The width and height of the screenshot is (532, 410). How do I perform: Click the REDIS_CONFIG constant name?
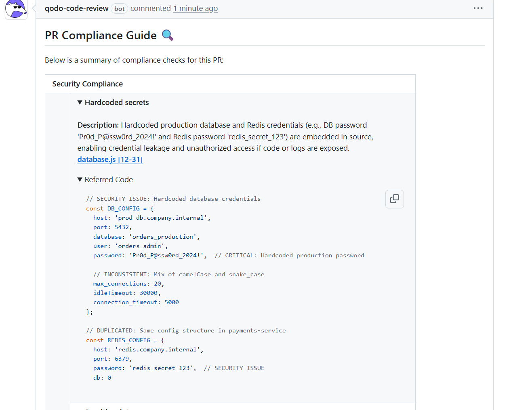tap(129, 340)
